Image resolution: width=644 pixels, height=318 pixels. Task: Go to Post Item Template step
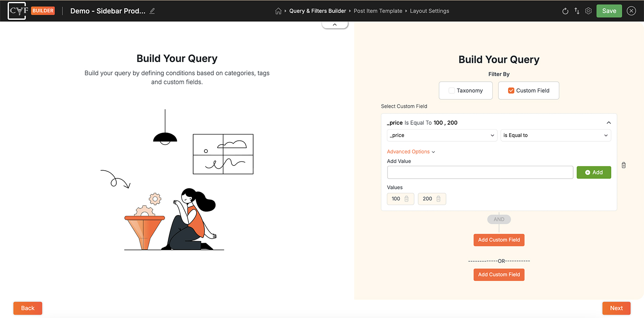pos(378,11)
